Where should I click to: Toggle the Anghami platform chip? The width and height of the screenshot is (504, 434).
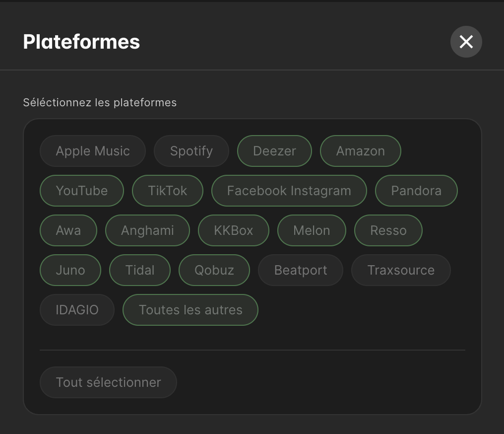[147, 230]
